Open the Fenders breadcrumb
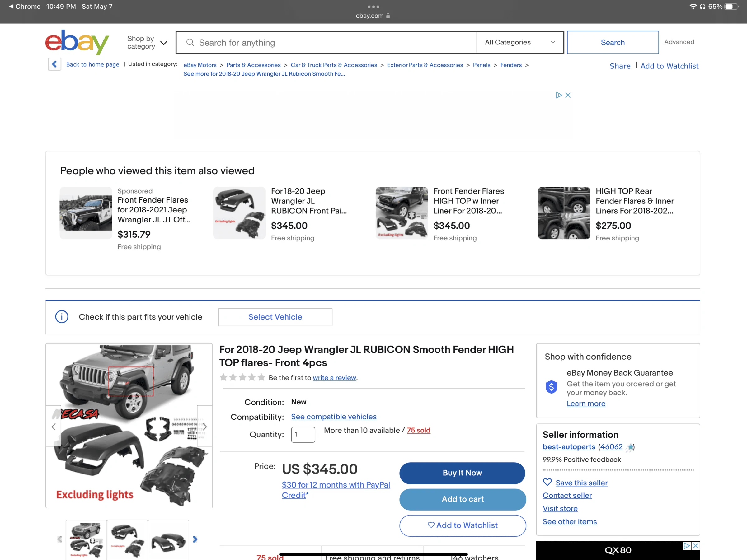 point(511,65)
